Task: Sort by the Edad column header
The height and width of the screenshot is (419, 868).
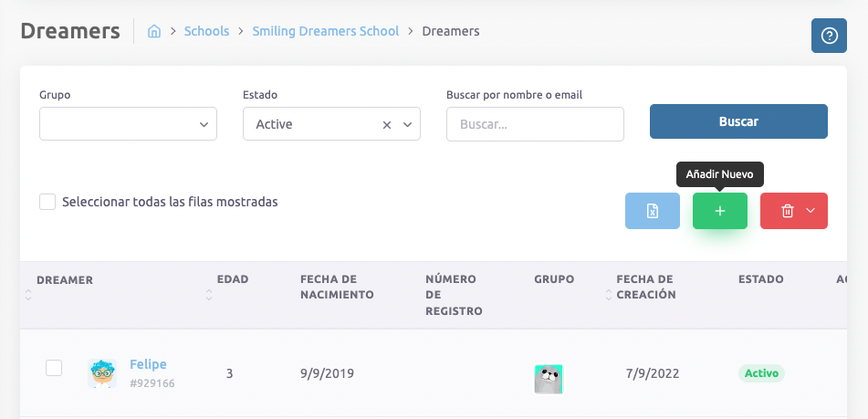Action: tap(232, 279)
